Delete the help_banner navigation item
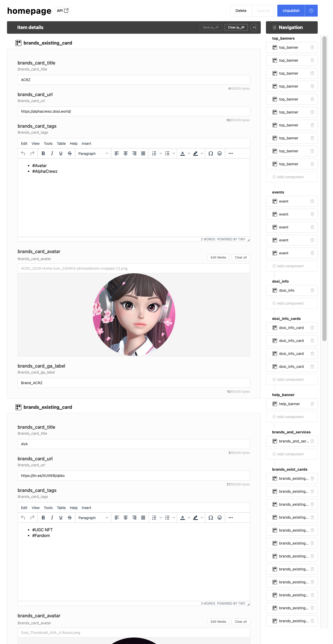 [x=312, y=404]
